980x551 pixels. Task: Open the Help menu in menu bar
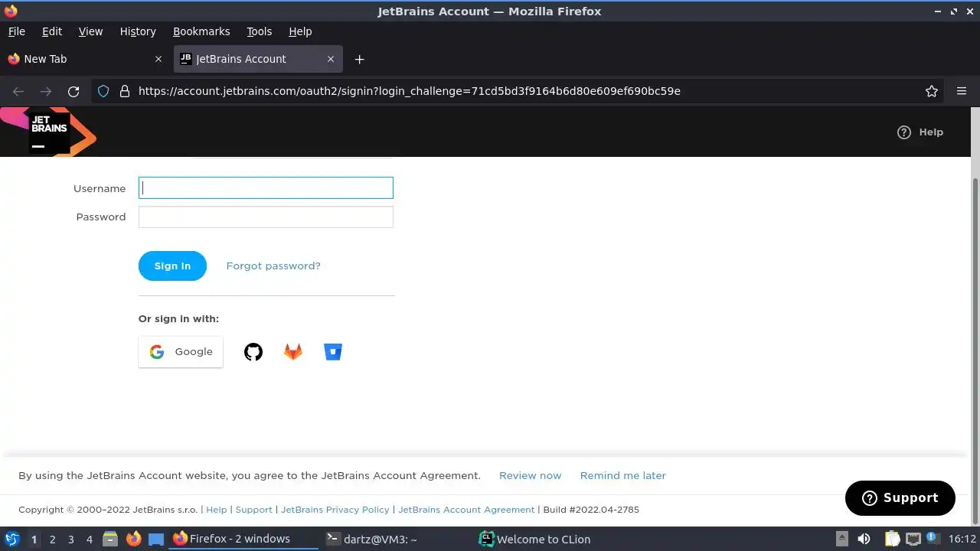point(300,31)
